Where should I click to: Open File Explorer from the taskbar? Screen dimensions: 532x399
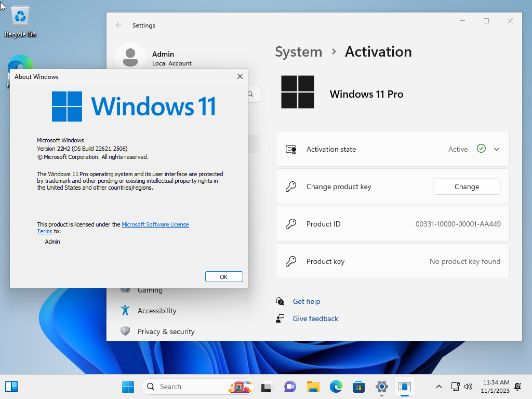[x=313, y=387]
